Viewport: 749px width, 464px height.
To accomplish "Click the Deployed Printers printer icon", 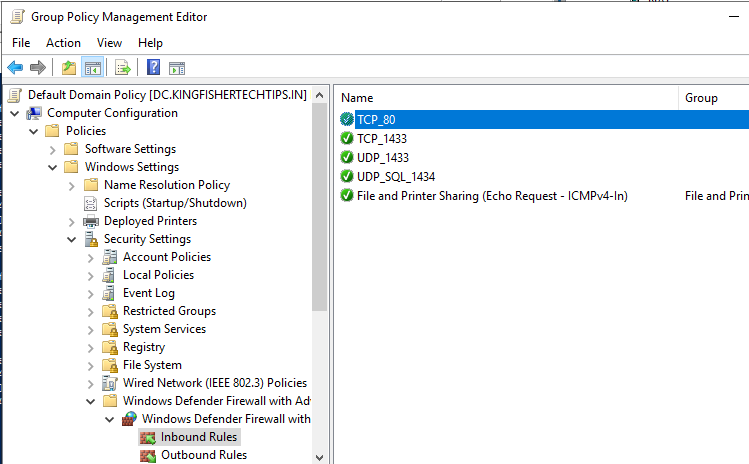I will tap(91, 221).
